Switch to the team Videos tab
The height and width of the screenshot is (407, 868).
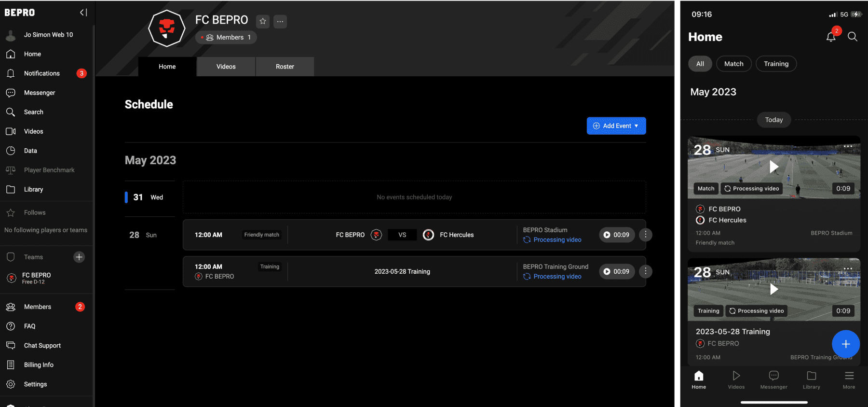click(x=226, y=67)
